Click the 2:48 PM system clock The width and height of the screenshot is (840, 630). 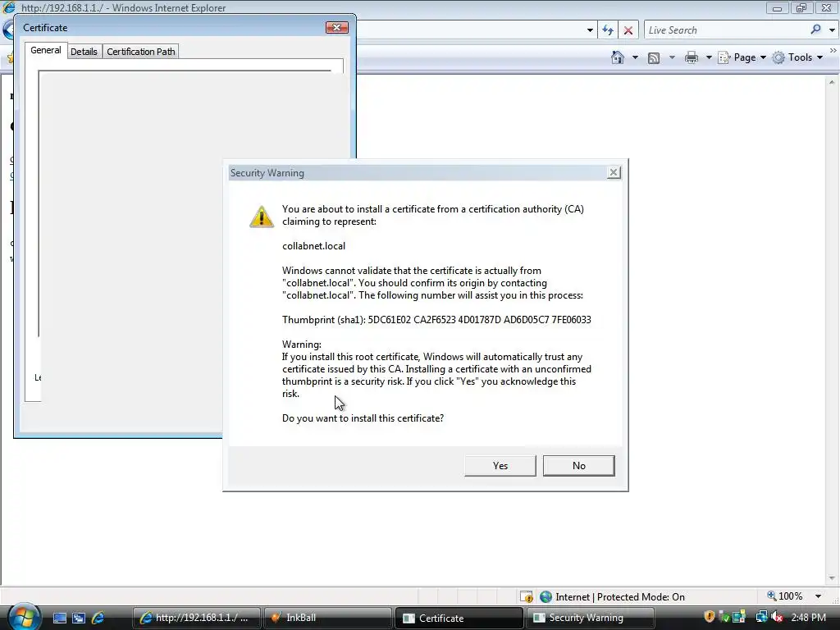pos(808,618)
